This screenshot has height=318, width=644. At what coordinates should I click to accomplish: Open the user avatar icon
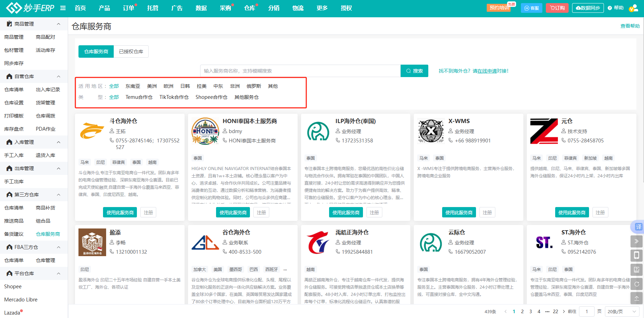pyautogui.click(x=634, y=8)
